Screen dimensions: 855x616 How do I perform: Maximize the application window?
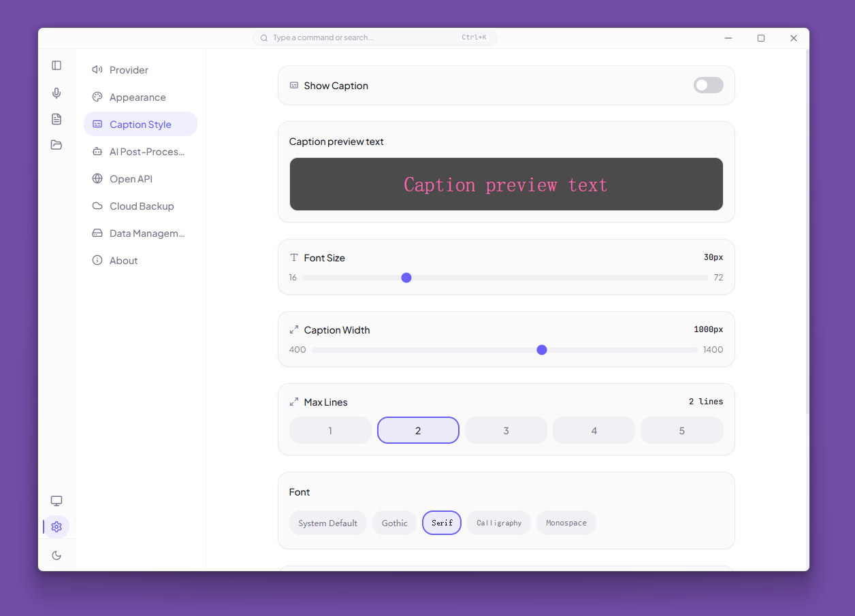(x=761, y=38)
